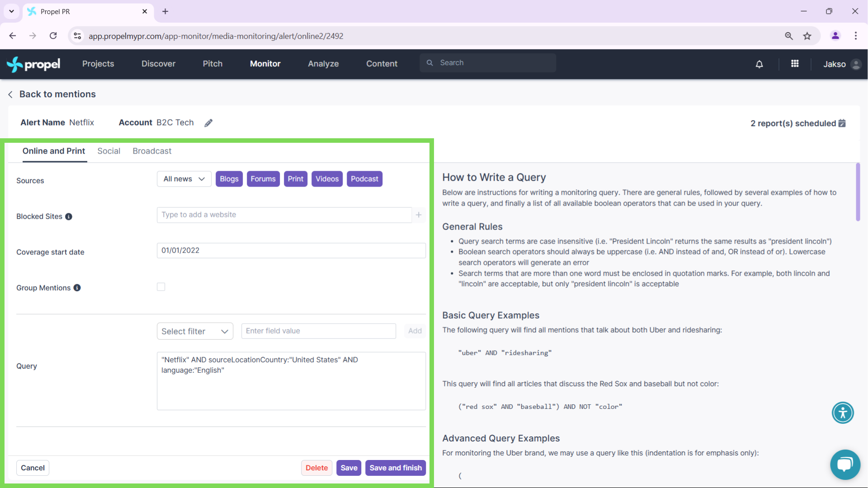Click the Blocked Sites info icon
Image resolution: width=868 pixels, height=488 pixels.
pyautogui.click(x=69, y=216)
